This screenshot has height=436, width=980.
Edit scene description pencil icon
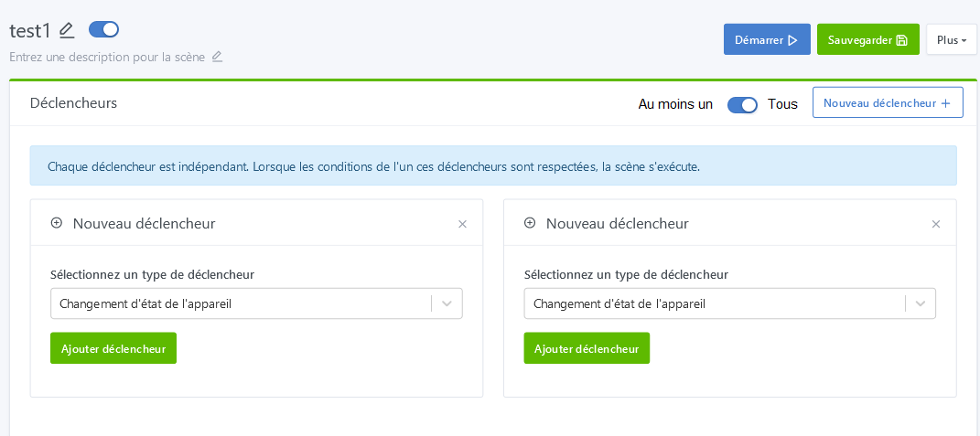coord(217,57)
